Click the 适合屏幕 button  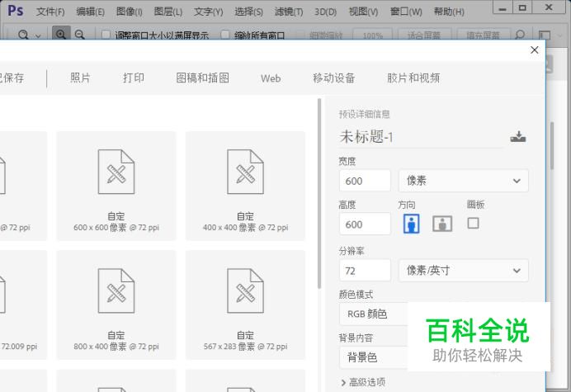(x=424, y=35)
